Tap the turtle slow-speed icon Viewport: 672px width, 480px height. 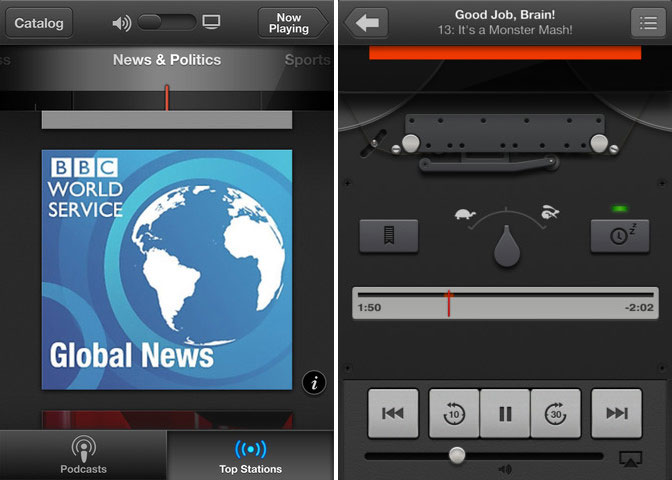(x=465, y=214)
